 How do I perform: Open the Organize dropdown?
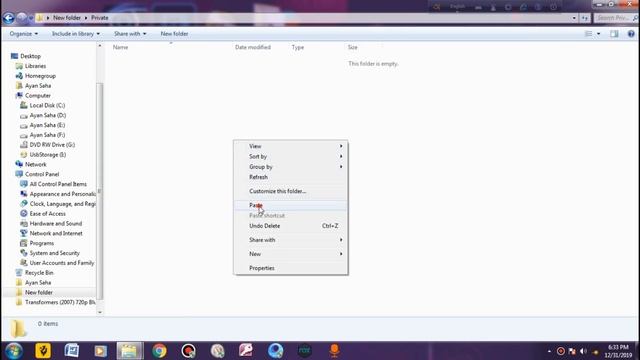click(24, 34)
